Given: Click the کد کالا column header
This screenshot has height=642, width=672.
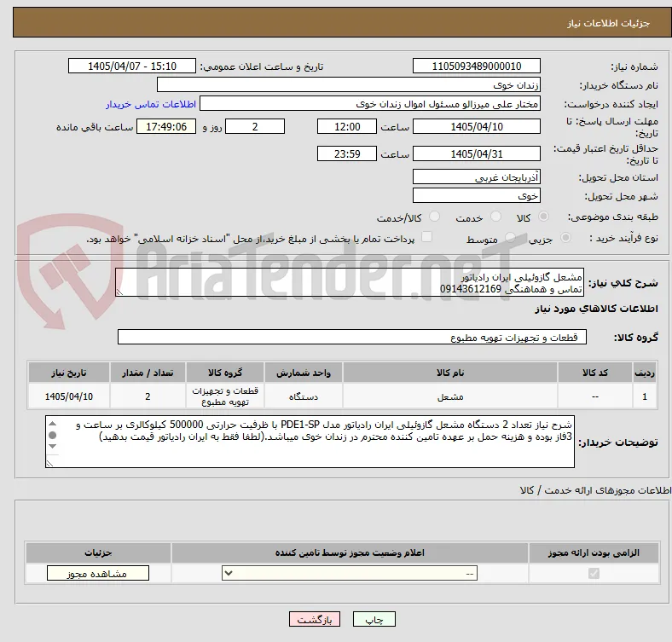Looking at the screenshot, I should [595, 373].
